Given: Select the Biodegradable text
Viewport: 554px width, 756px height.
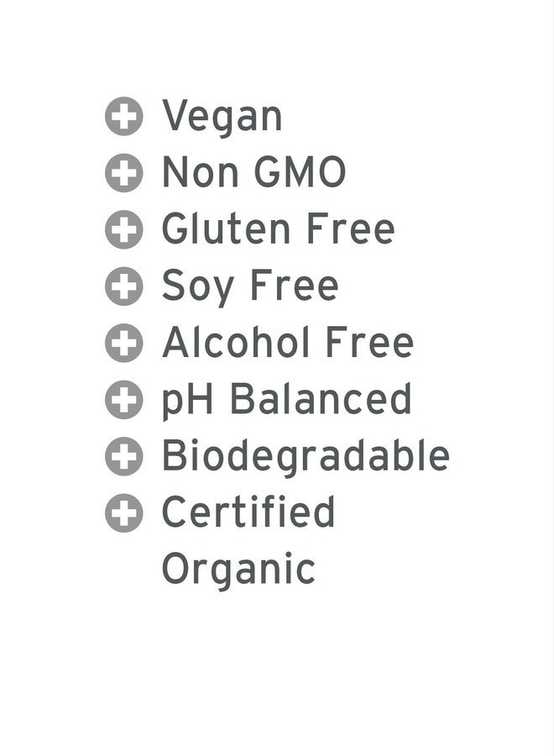Looking at the screenshot, I should (305, 456).
